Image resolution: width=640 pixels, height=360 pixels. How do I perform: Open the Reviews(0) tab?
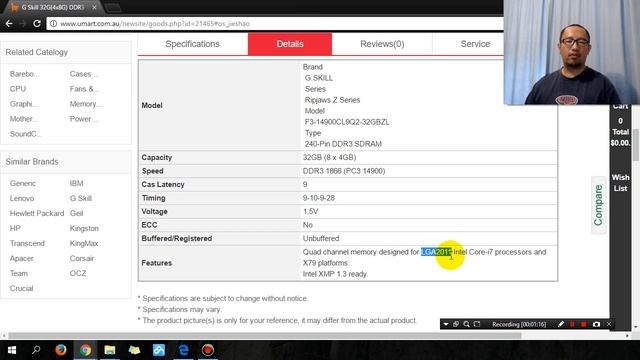pos(382,44)
